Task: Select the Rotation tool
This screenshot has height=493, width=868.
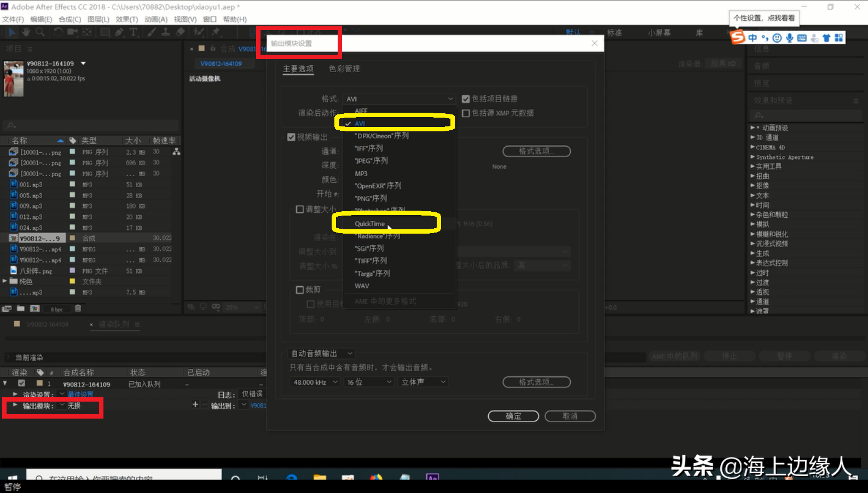Action: 58,32
